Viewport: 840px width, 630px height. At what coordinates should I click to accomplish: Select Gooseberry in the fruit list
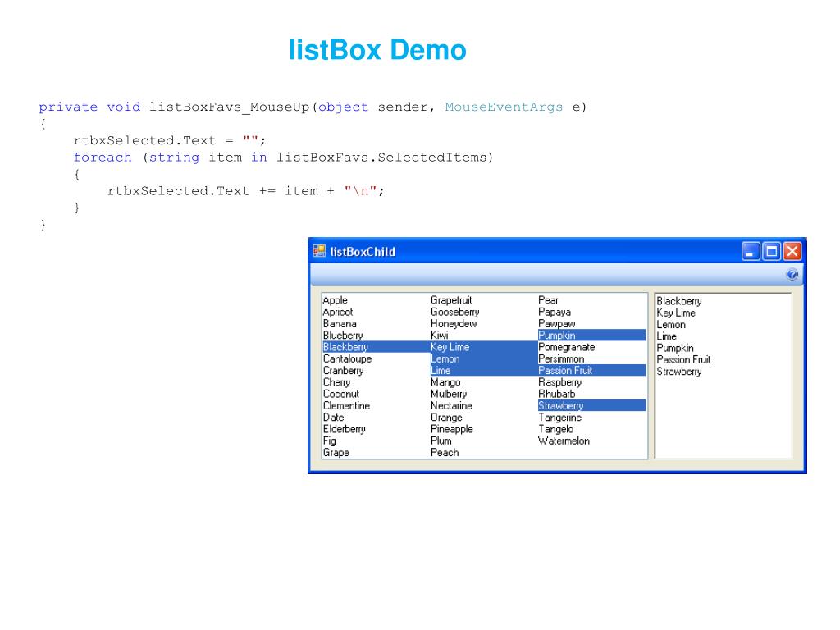click(x=454, y=313)
